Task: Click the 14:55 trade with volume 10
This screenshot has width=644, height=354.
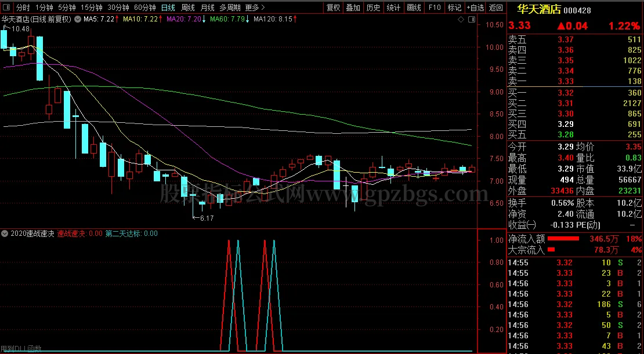Action: point(575,262)
